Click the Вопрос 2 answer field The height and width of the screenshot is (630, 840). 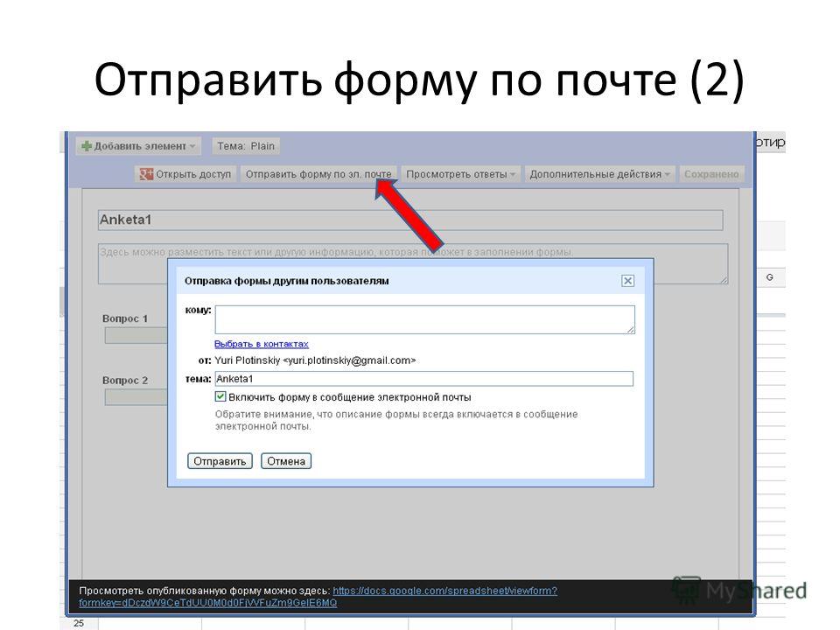(x=136, y=397)
